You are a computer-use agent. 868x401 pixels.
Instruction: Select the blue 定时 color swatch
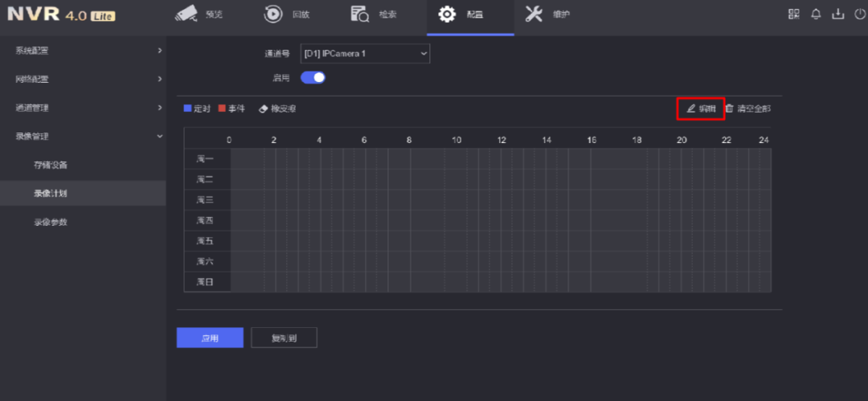[188, 108]
